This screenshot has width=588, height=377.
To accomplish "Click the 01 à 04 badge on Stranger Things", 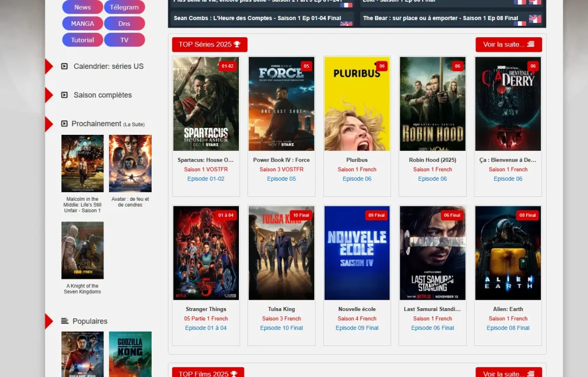I will click(x=226, y=215).
